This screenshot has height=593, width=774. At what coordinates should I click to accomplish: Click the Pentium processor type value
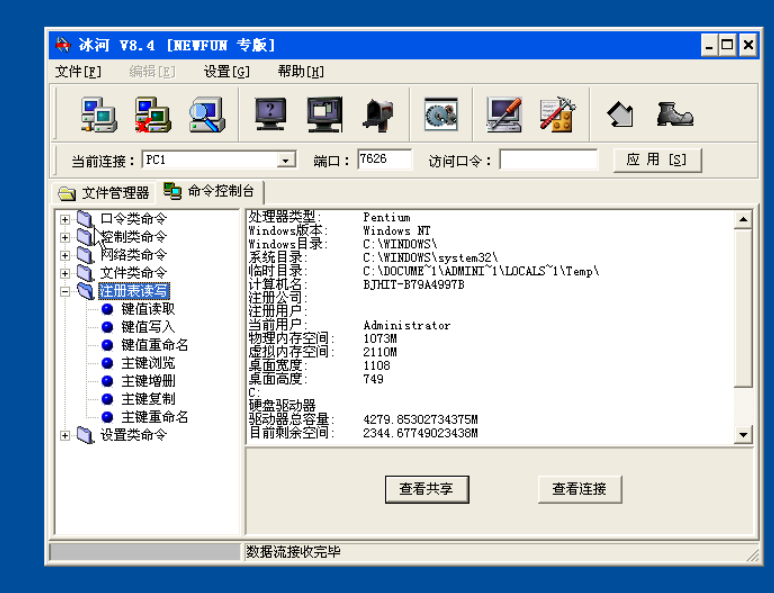pos(387,217)
